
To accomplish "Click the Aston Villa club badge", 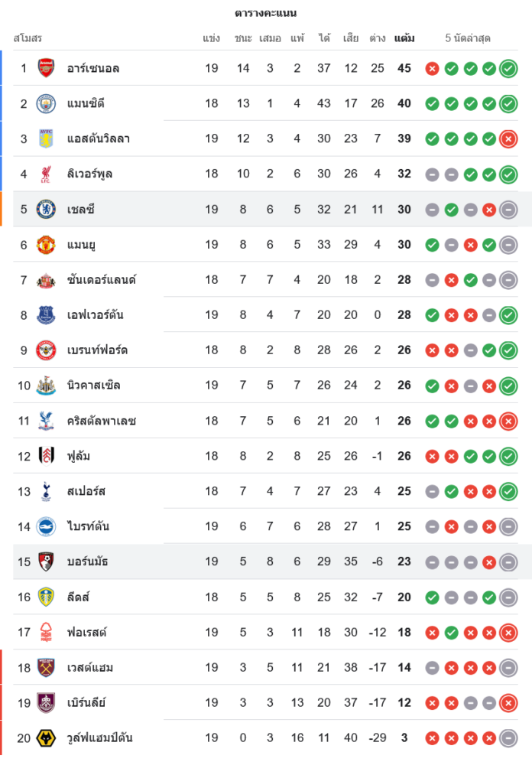I will [x=47, y=138].
